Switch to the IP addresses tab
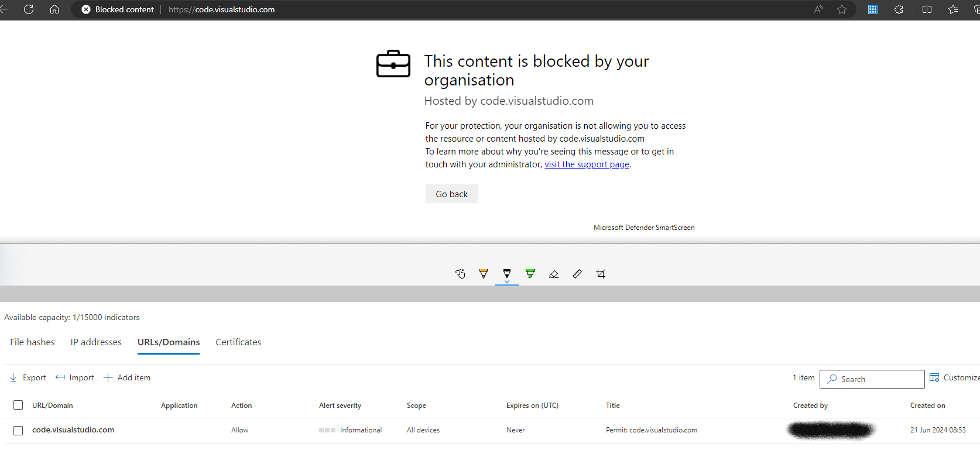980x450 pixels. [x=96, y=342]
